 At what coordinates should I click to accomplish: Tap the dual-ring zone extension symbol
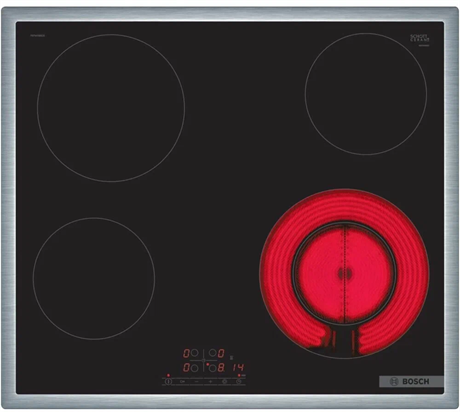[x=224, y=381]
